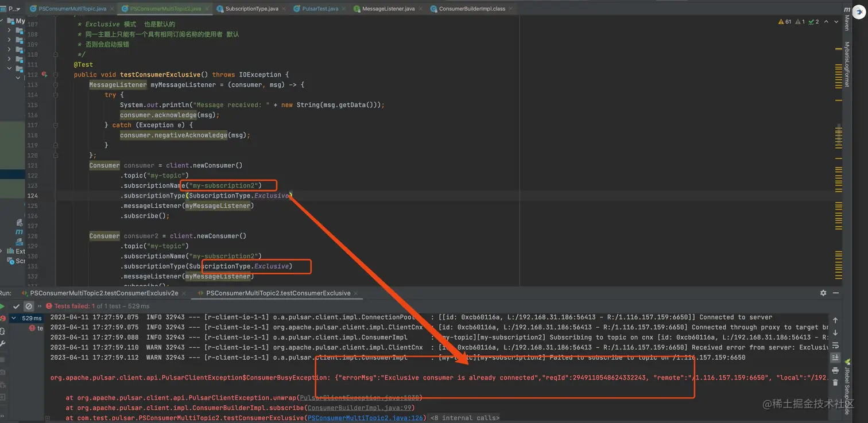Screen dimensions: 868x423
Task: Select the 'My' project root node
Action: pyautogui.click(x=16, y=21)
